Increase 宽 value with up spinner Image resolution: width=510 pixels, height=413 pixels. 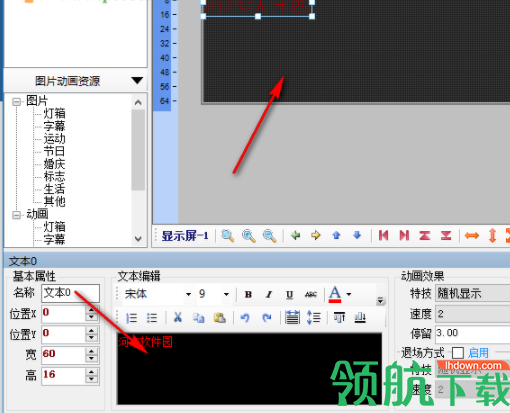[x=91, y=351]
